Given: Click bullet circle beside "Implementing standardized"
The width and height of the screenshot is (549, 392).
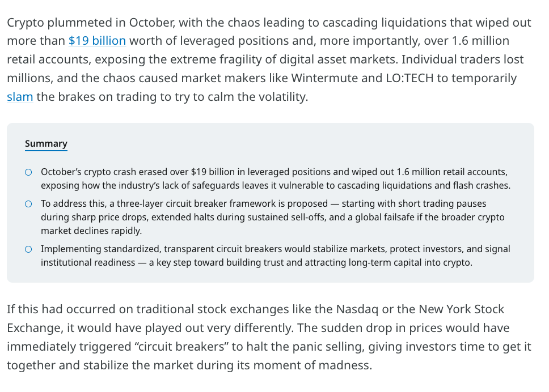Looking at the screenshot, I should [28, 249].
